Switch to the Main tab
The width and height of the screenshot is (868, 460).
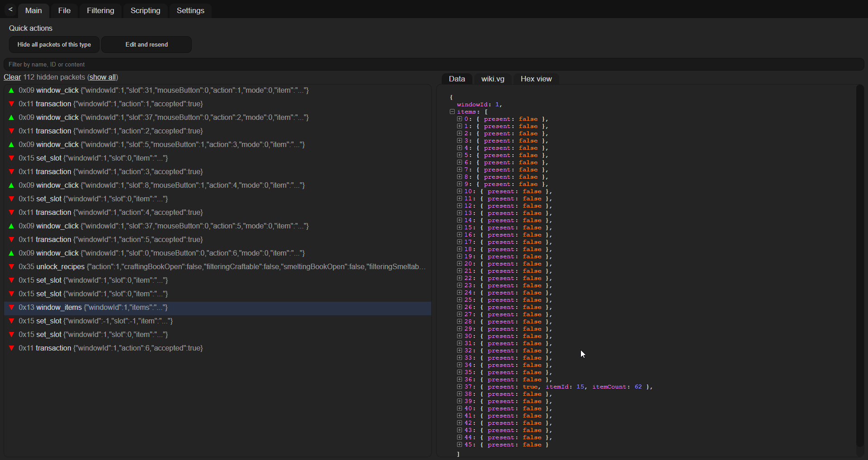(33, 10)
